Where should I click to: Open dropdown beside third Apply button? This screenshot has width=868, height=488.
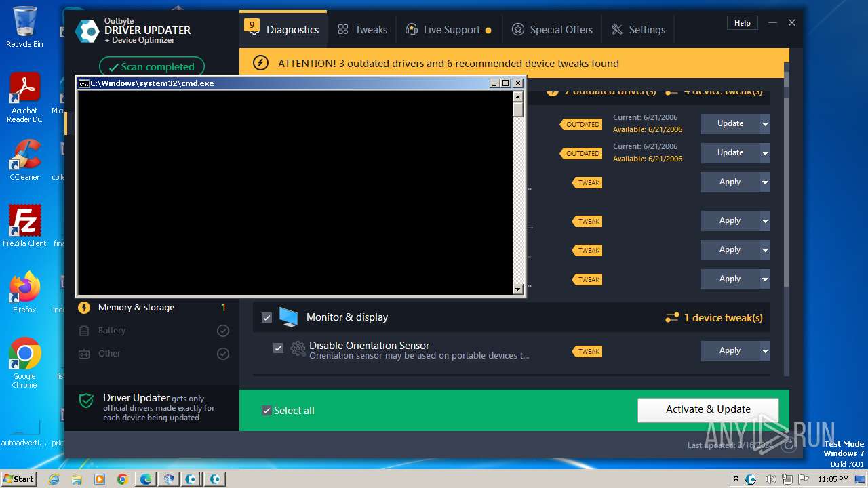(x=765, y=250)
